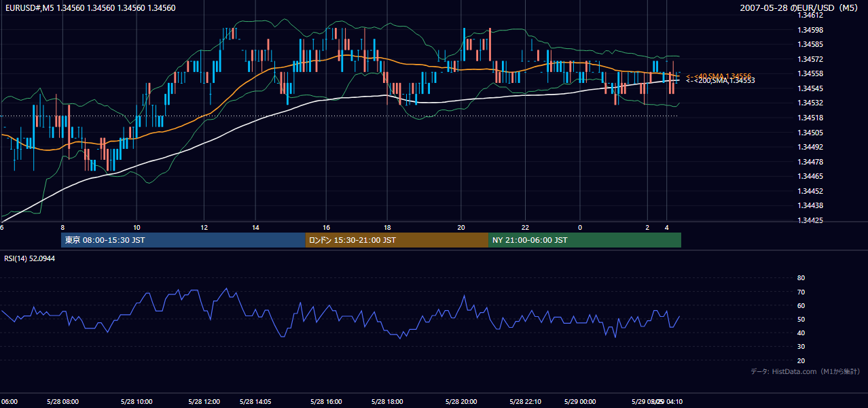Click bottom time label 5/28 10:00
The height and width of the screenshot is (408, 868).
(137, 402)
